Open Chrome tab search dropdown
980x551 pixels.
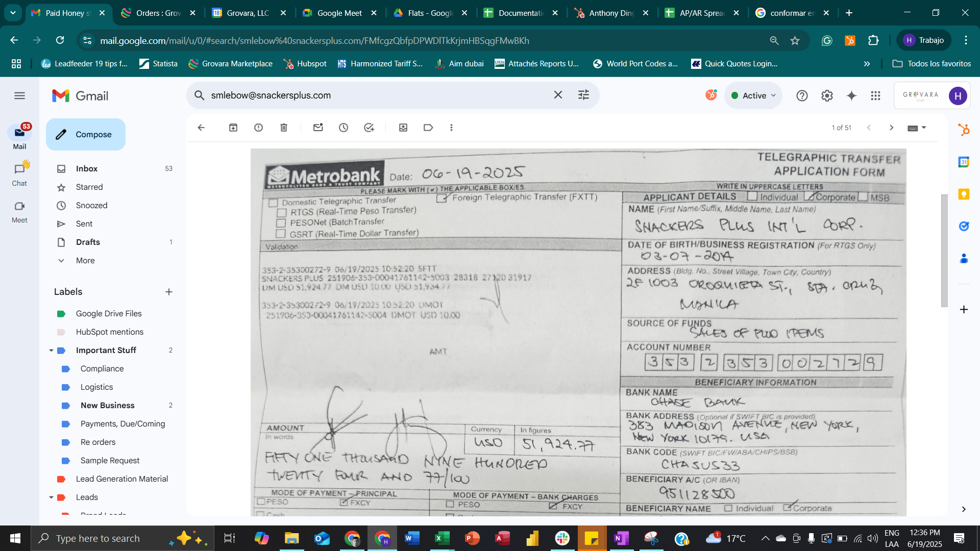(x=13, y=13)
